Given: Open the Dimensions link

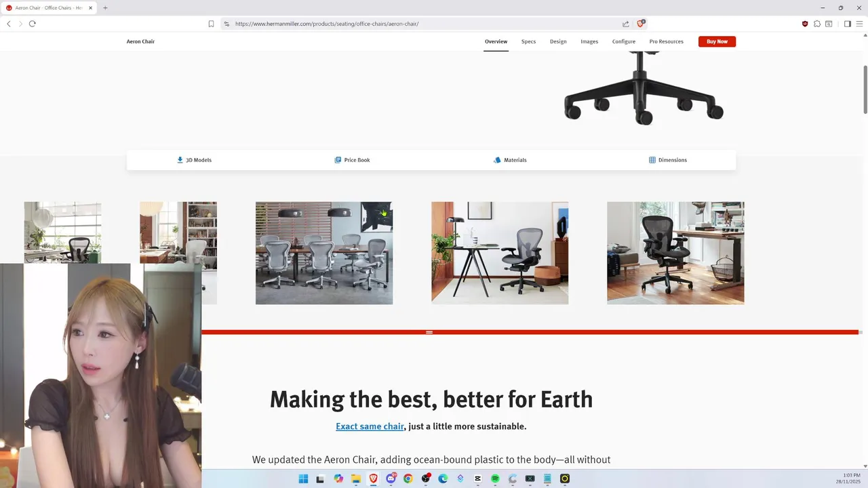Looking at the screenshot, I should click(x=668, y=160).
